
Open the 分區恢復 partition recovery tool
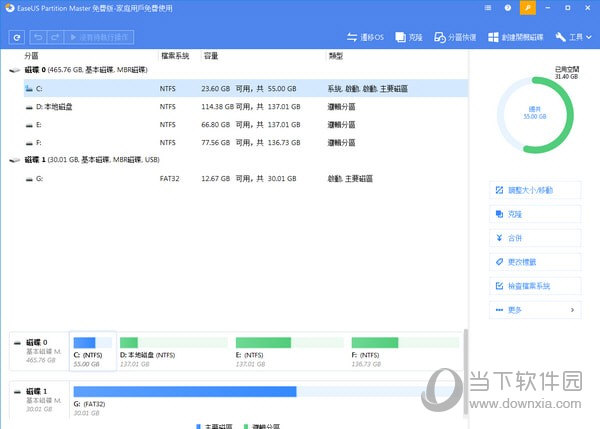click(455, 37)
